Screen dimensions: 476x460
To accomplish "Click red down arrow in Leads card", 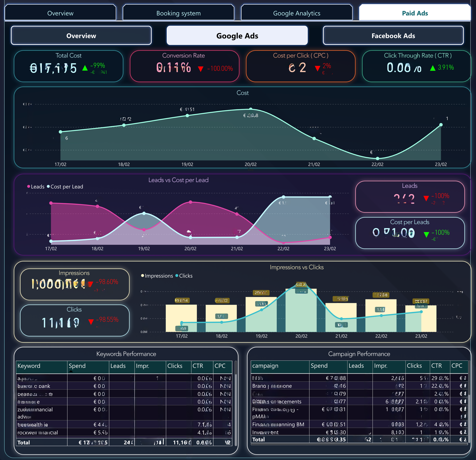I will [x=426, y=198].
